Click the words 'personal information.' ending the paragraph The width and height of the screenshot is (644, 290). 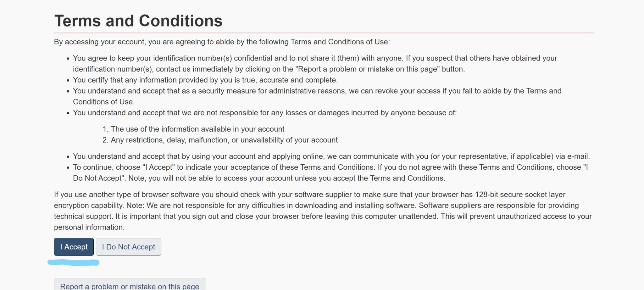tap(89, 227)
